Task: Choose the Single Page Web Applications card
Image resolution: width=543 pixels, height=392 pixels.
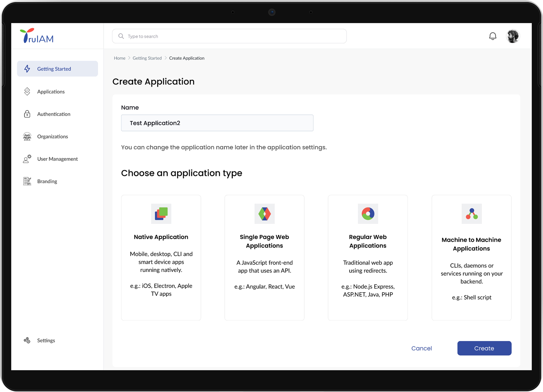Action: [264, 257]
